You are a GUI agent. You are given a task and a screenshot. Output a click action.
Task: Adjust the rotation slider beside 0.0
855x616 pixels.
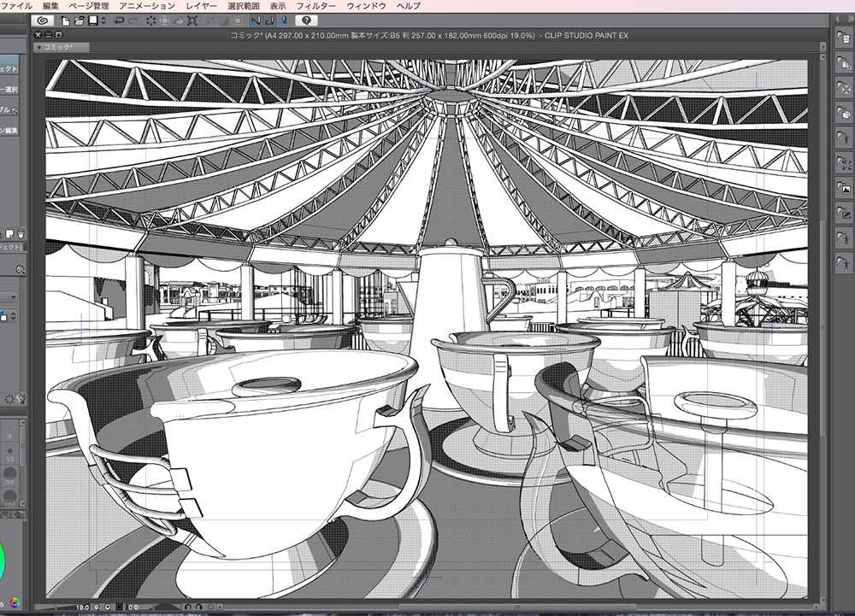point(162,607)
